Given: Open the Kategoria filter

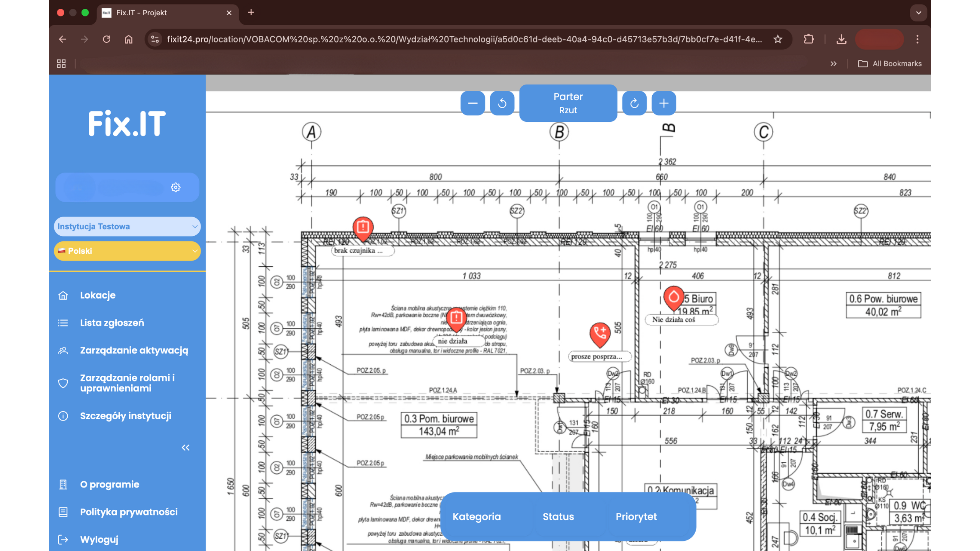Looking at the screenshot, I should pos(477,516).
